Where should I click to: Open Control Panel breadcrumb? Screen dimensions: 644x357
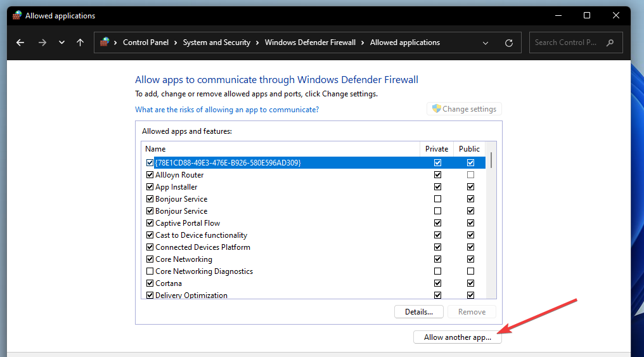(146, 42)
